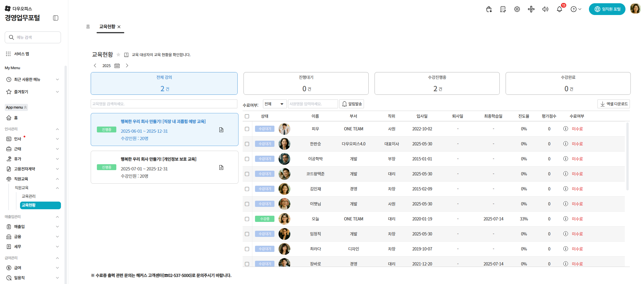Click the speaker announcement icon
This screenshot has width=644, height=284.
(545, 9)
